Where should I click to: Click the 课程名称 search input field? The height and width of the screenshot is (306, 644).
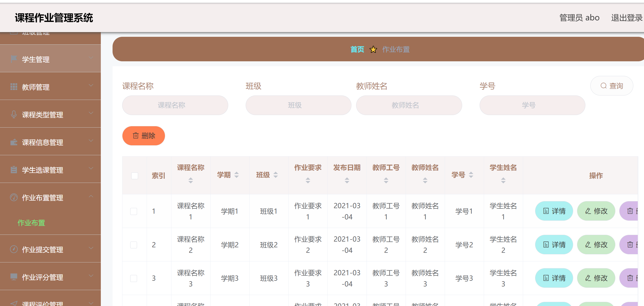pyautogui.click(x=175, y=105)
